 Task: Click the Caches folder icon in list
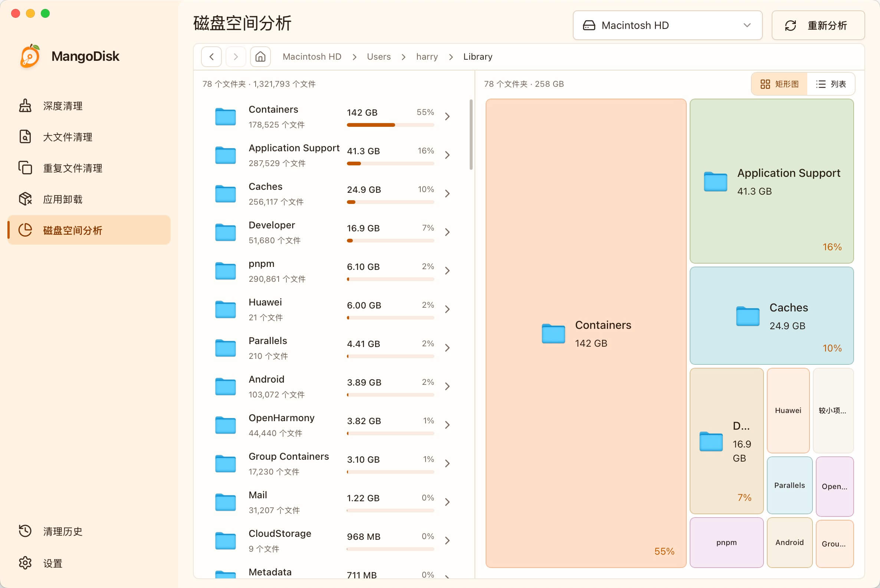225,194
